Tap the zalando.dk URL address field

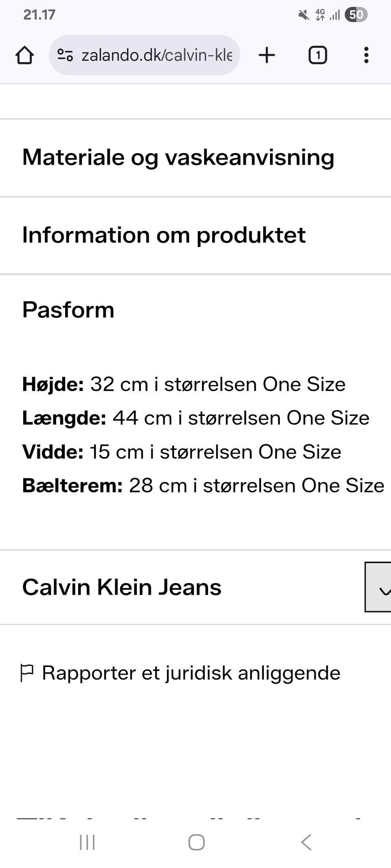click(x=157, y=55)
